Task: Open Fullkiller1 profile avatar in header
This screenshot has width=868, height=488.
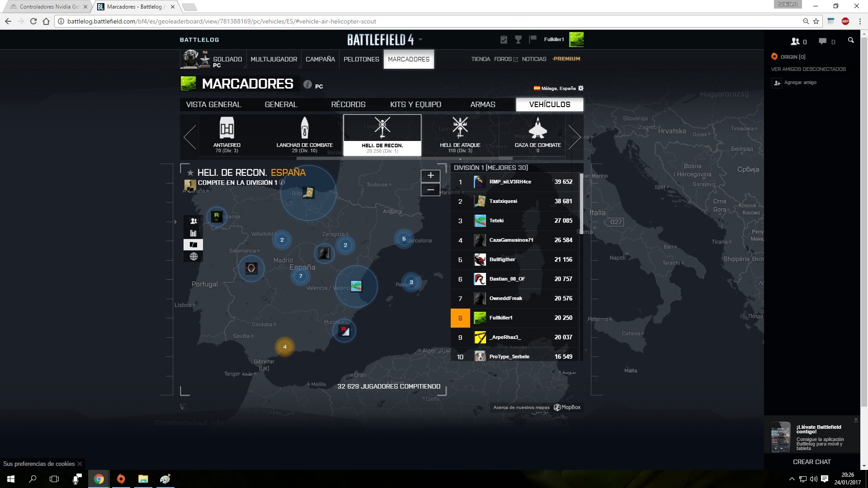Action: pos(576,40)
